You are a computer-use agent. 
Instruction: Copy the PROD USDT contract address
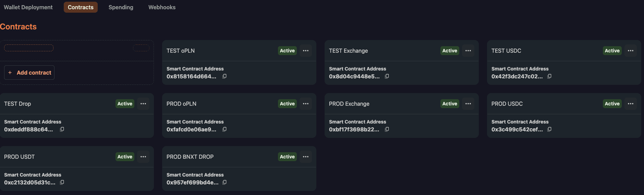(x=62, y=182)
